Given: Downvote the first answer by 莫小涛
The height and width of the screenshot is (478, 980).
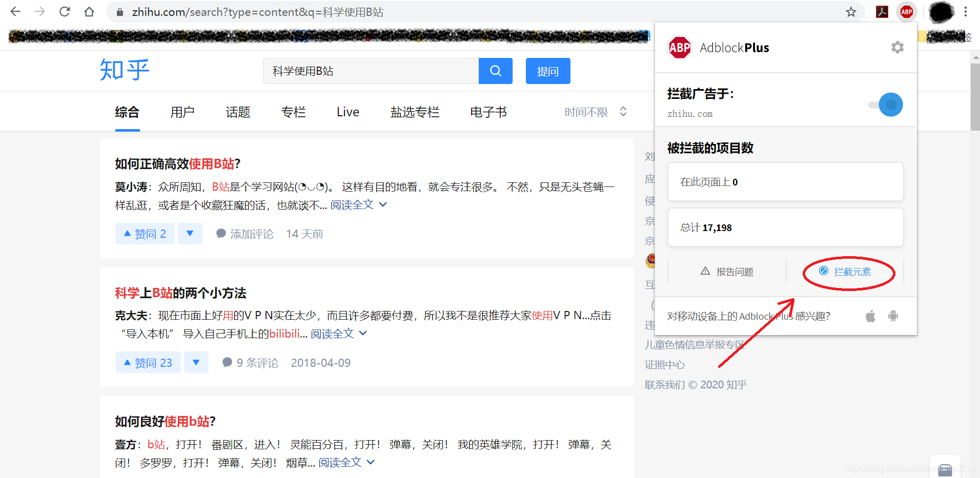Looking at the screenshot, I should point(190,234).
